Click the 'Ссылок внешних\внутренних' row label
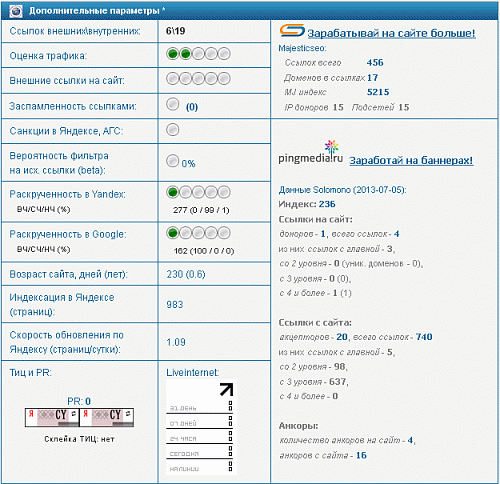The height and width of the screenshot is (484, 500). point(75,31)
